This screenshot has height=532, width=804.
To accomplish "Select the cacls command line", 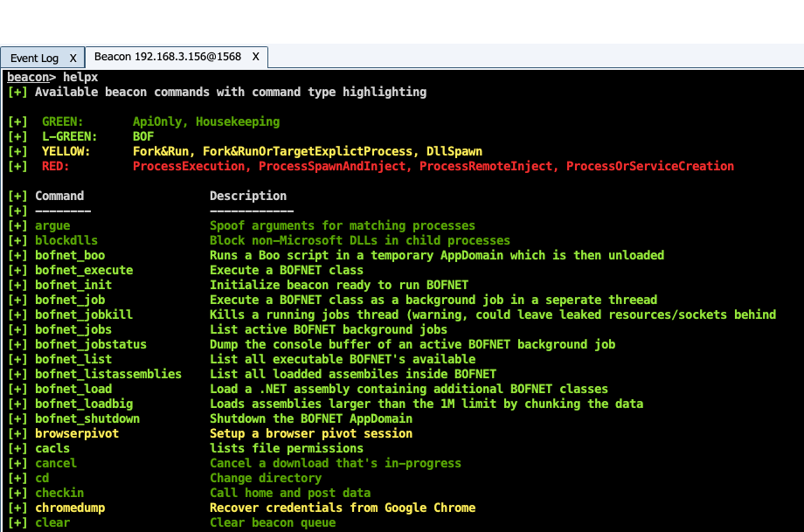I will (x=55, y=447).
